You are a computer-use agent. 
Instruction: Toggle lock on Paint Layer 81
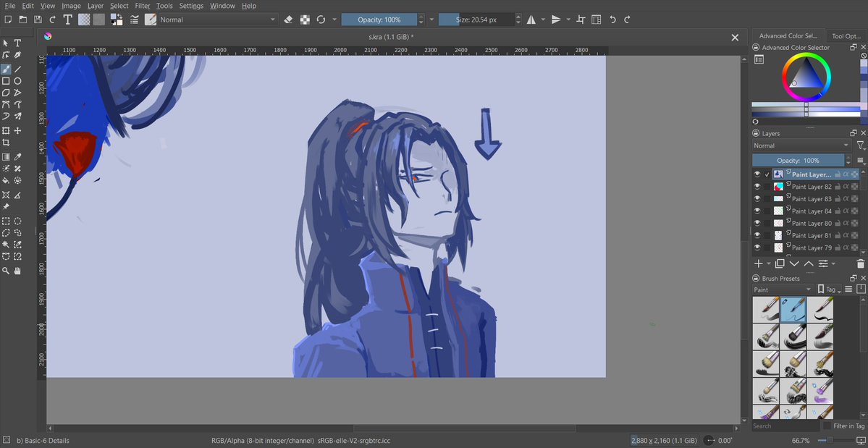[x=838, y=236]
